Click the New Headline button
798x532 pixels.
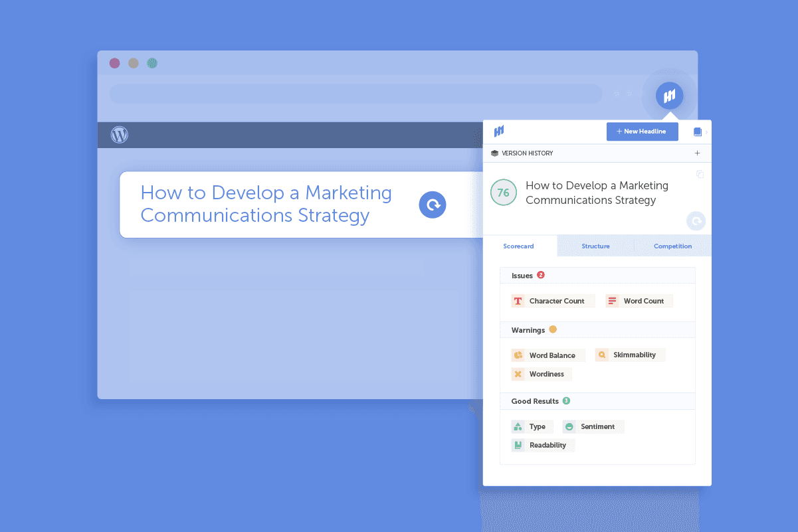click(643, 132)
